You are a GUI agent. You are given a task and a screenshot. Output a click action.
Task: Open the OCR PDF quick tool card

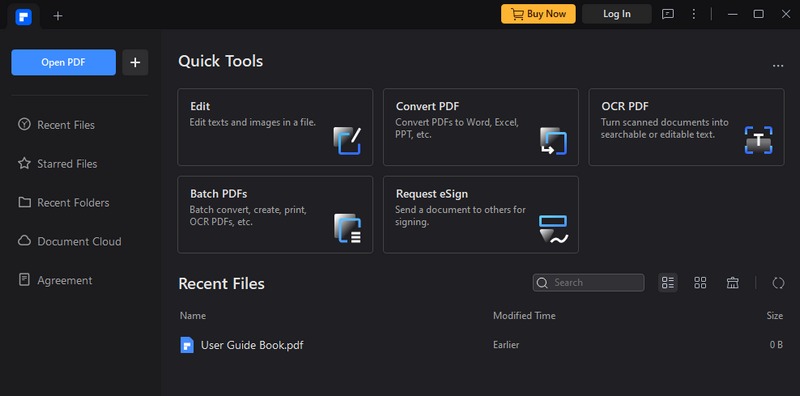tap(686, 127)
